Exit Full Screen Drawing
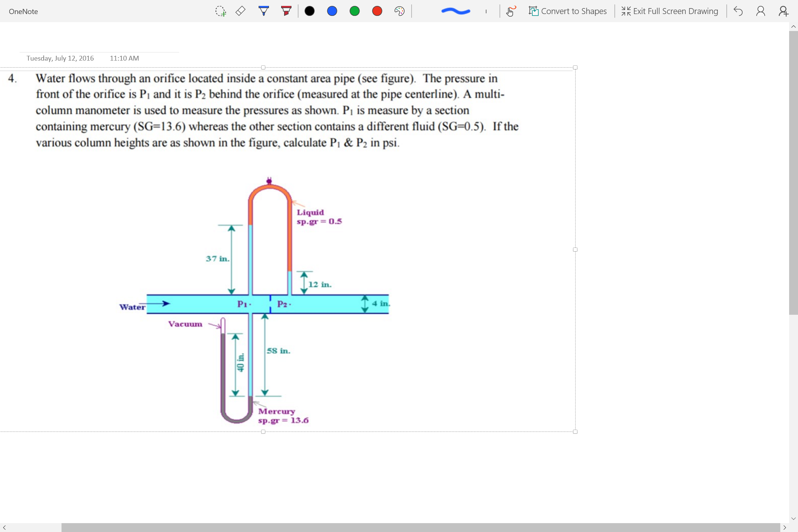 click(669, 11)
